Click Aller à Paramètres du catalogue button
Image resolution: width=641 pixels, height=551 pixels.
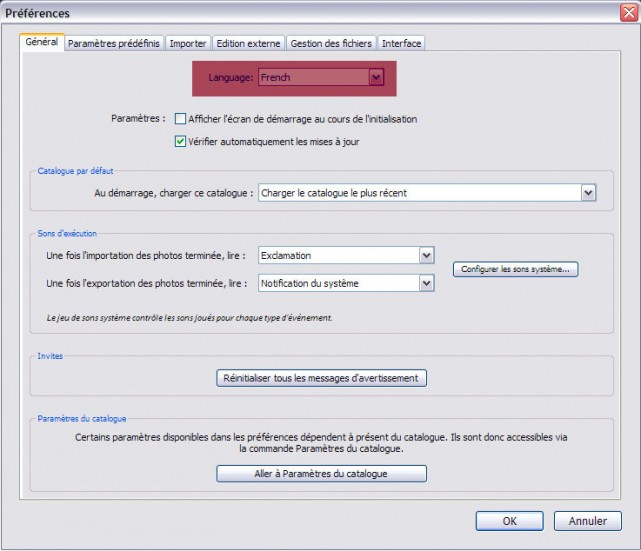[321, 474]
